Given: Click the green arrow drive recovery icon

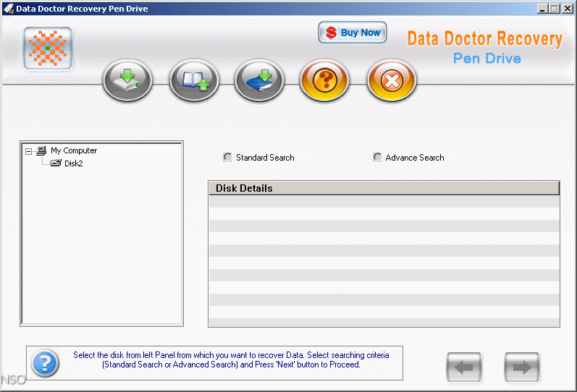Looking at the screenshot, I should (127, 80).
